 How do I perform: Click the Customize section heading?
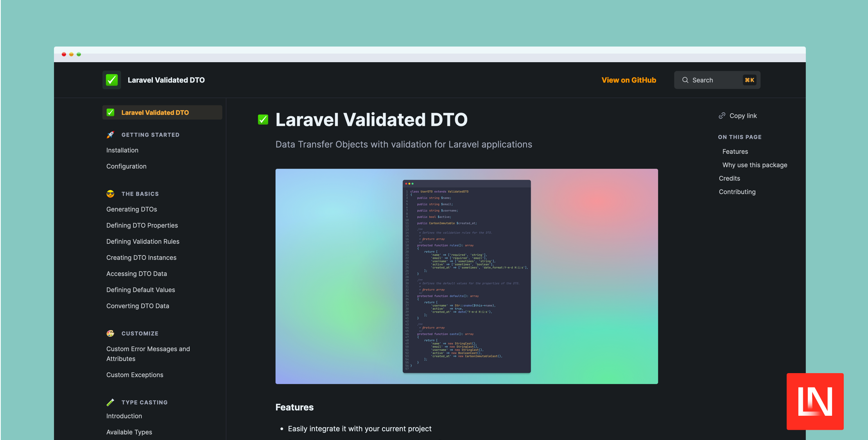click(x=140, y=334)
